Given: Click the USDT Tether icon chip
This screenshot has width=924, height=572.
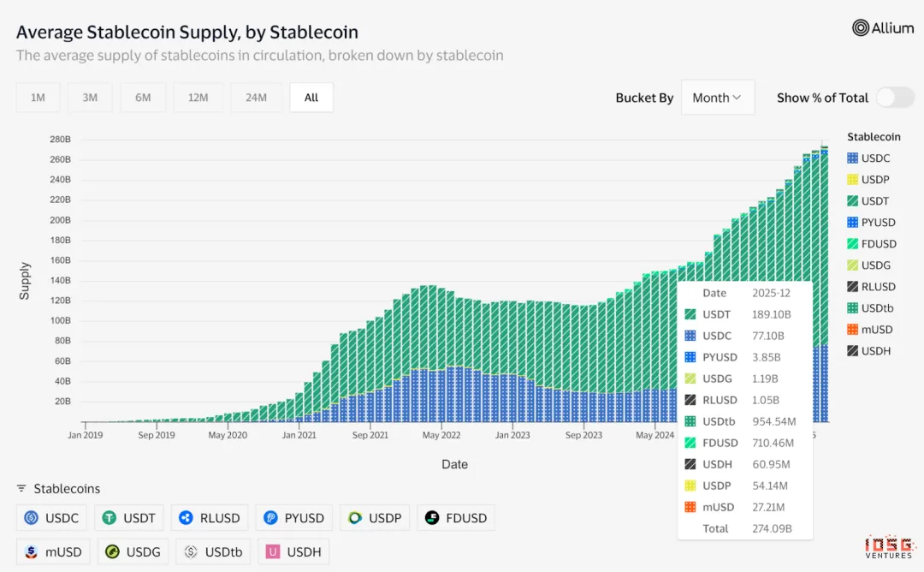Looking at the screenshot, I should coord(110,518).
